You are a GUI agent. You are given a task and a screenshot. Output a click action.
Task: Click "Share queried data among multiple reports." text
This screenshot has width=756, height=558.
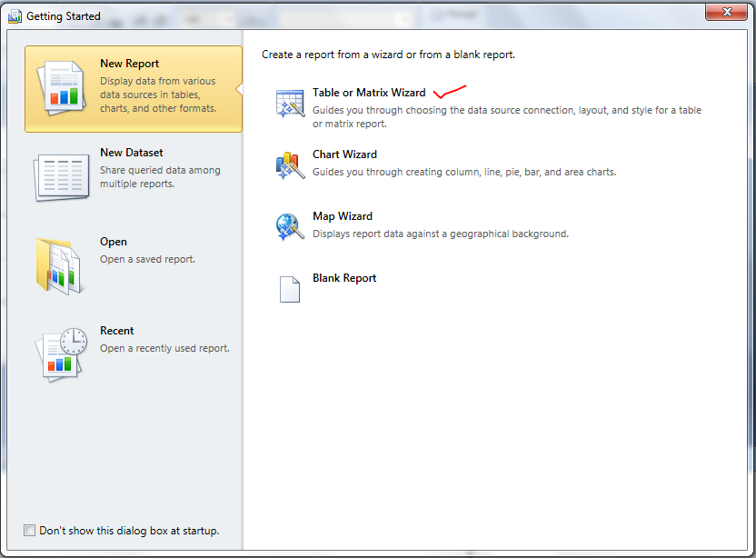tap(160, 177)
